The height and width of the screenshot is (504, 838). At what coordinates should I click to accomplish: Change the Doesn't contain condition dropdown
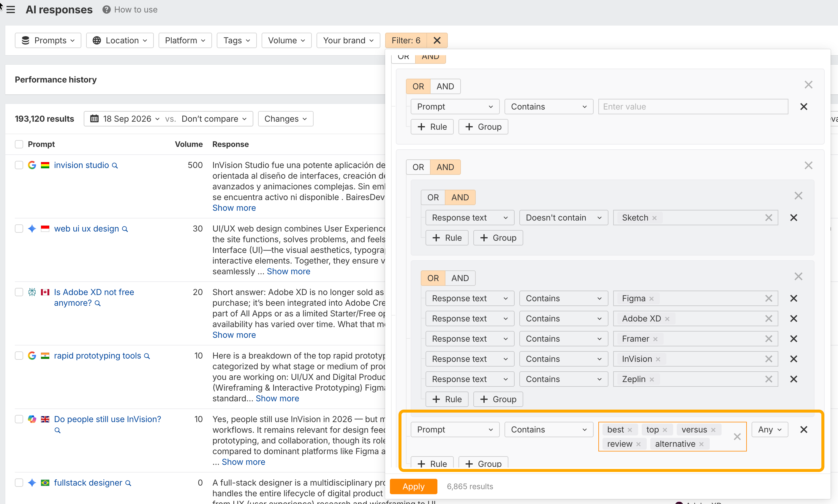pyautogui.click(x=564, y=218)
